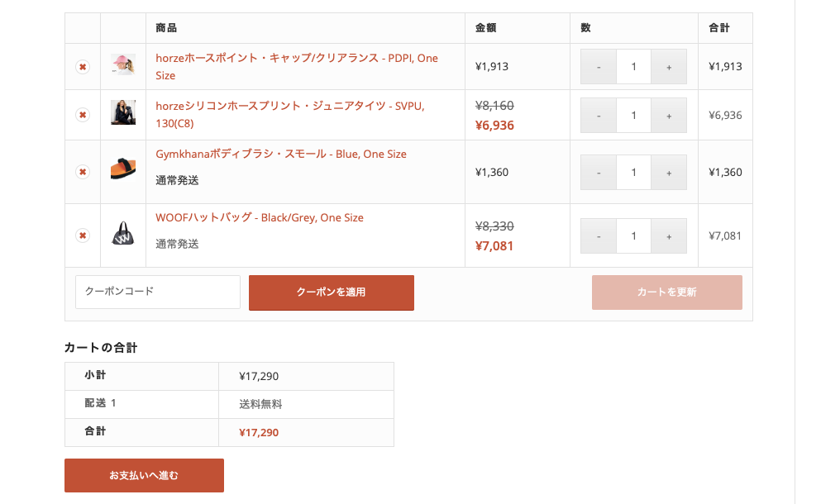
Task: Increase quantity of the junior tights
Action: click(669, 116)
